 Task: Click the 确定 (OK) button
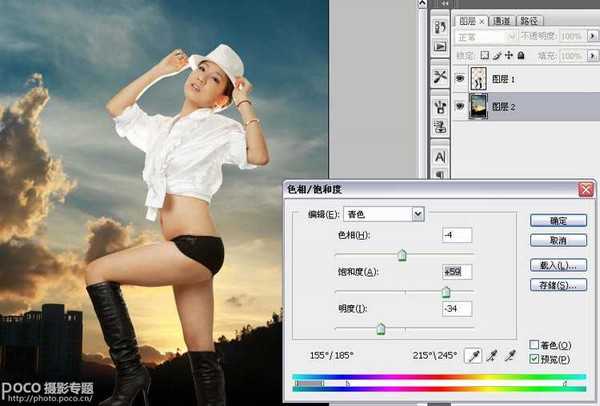[559, 221]
